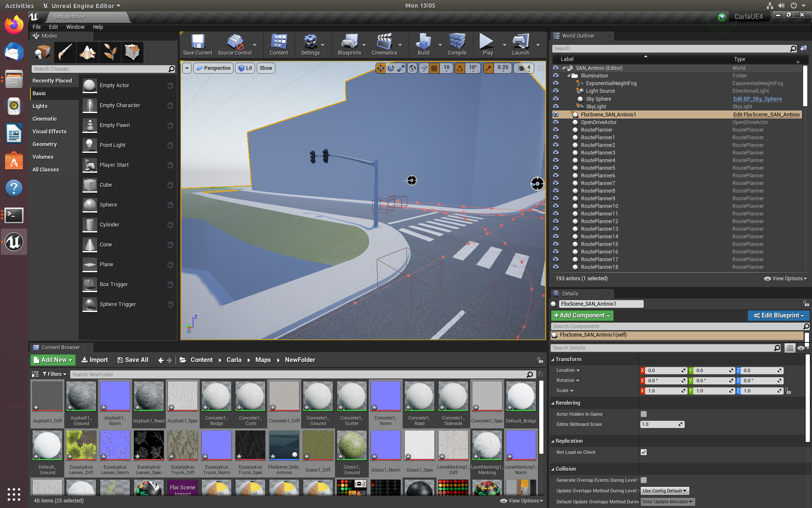Click the Add Component button
The height and width of the screenshot is (508, 812).
582,315
